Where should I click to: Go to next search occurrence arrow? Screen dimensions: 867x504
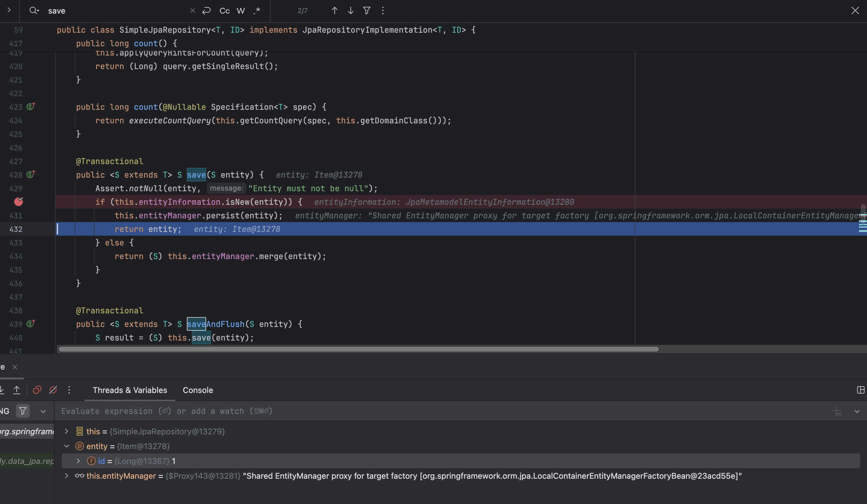click(350, 11)
